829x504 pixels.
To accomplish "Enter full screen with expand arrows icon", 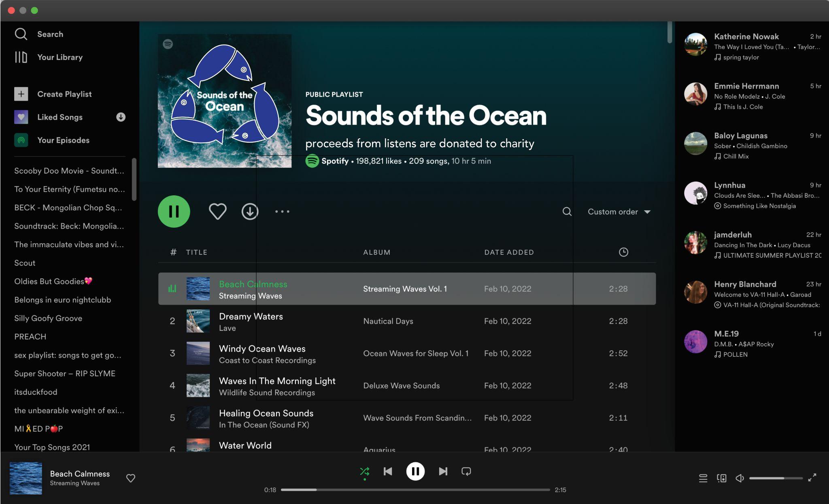I will (812, 478).
